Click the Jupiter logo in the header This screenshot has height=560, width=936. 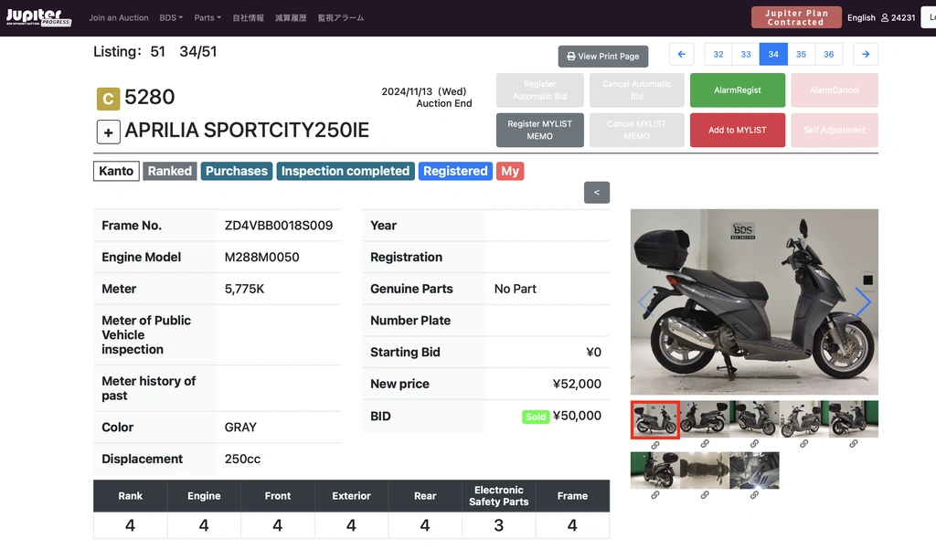(38, 17)
